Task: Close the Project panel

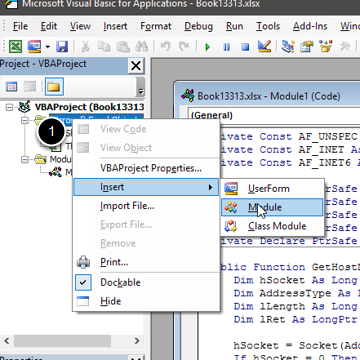Action: coord(136,66)
